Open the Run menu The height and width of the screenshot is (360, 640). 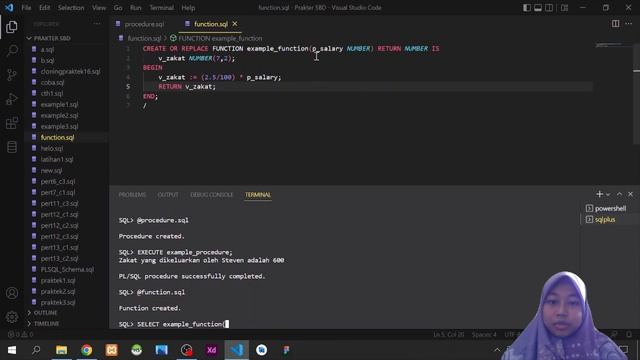(136, 8)
